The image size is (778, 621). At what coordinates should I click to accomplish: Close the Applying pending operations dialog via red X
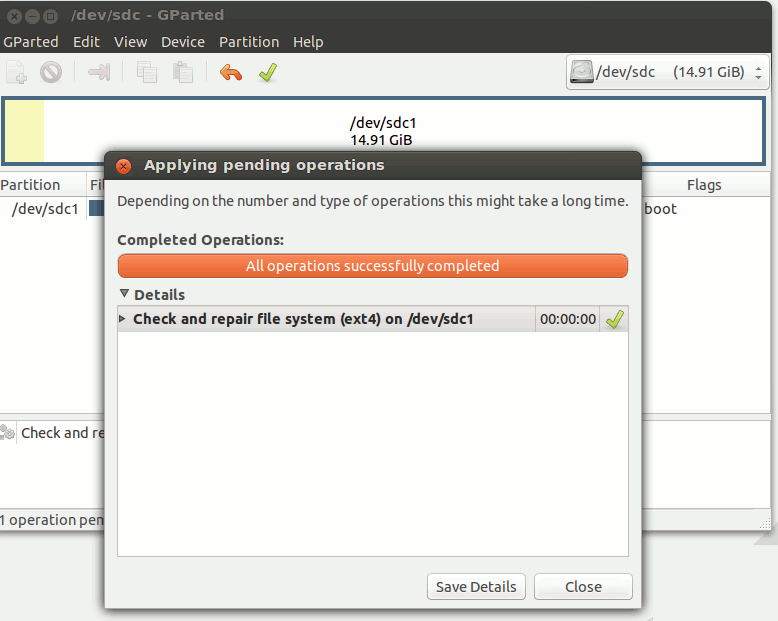tap(124, 166)
